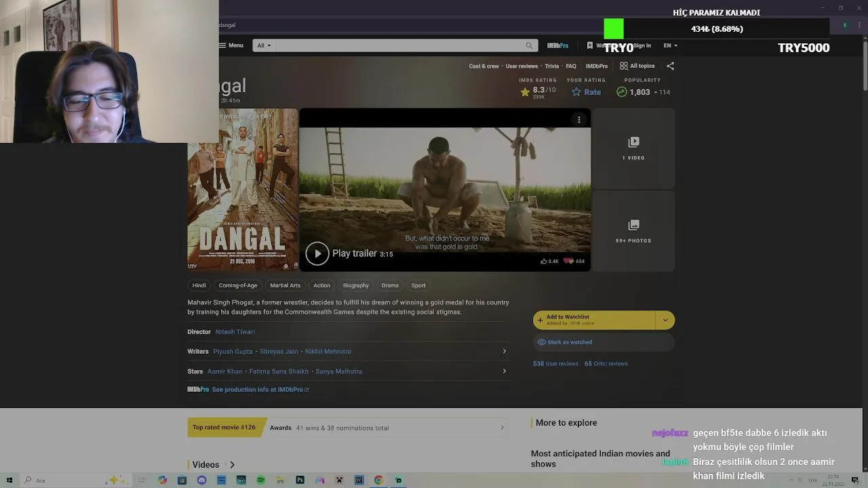Open the FAQ link

tap(571, 66)
